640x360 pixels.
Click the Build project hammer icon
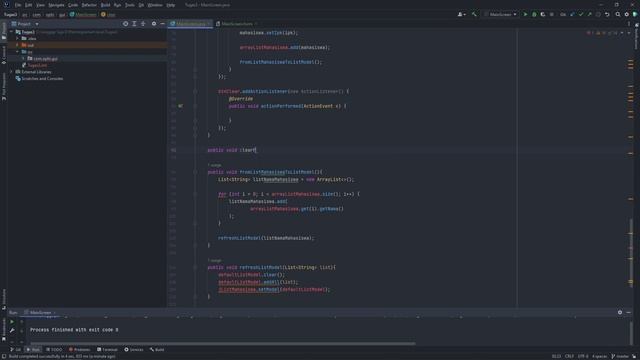(x=474, y=14)
